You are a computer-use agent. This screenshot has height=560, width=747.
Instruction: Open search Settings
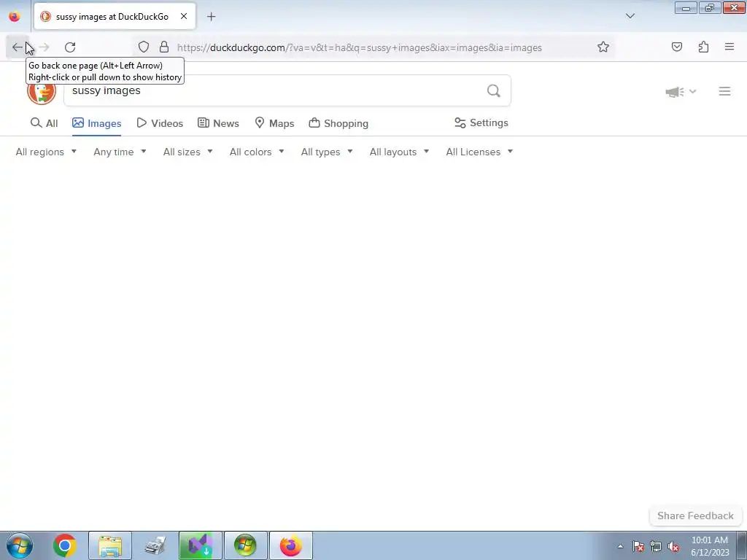(481, 122)
